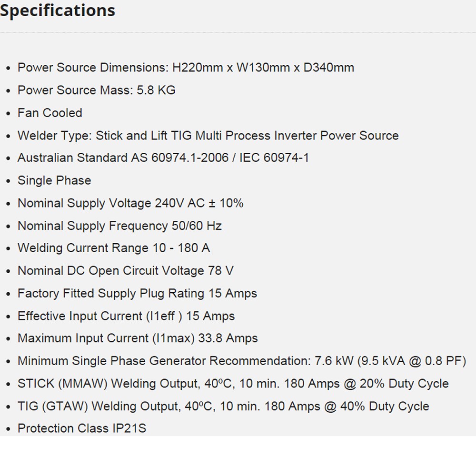Click the Protection Class IP21S item
The width and height of the screenshot is (476, 476).
(x=82, y=428)
